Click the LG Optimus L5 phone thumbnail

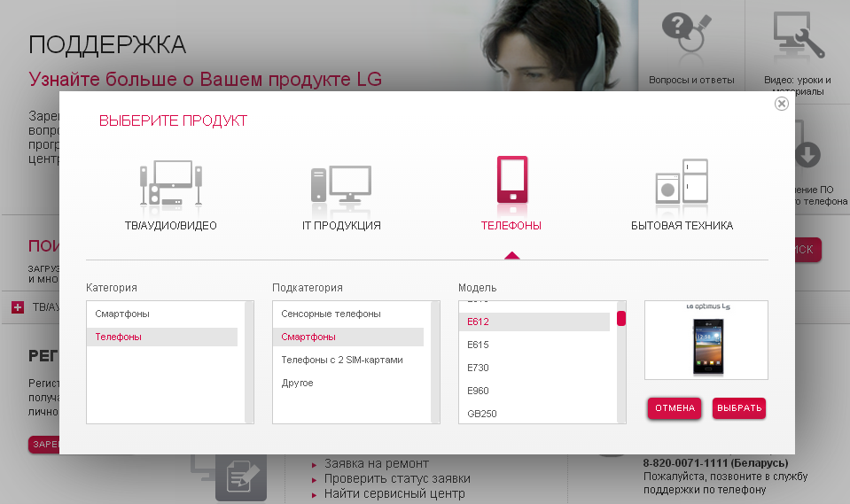706,340
